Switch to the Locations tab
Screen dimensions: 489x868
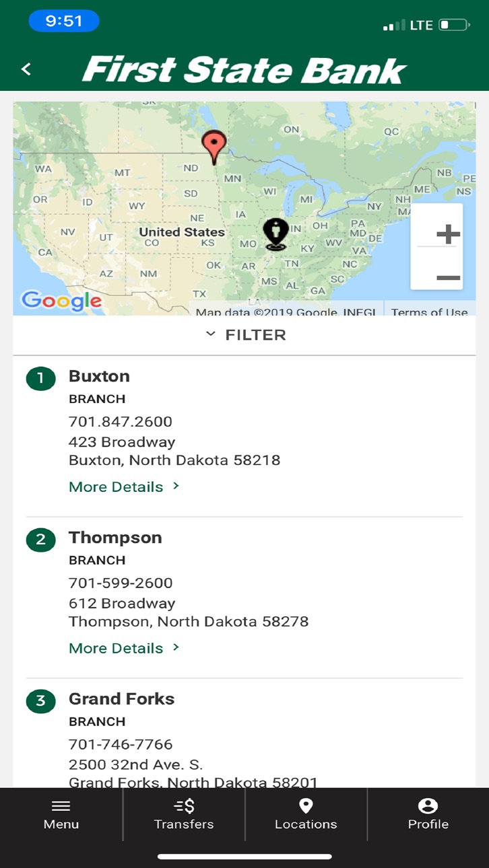click(306, 815)
